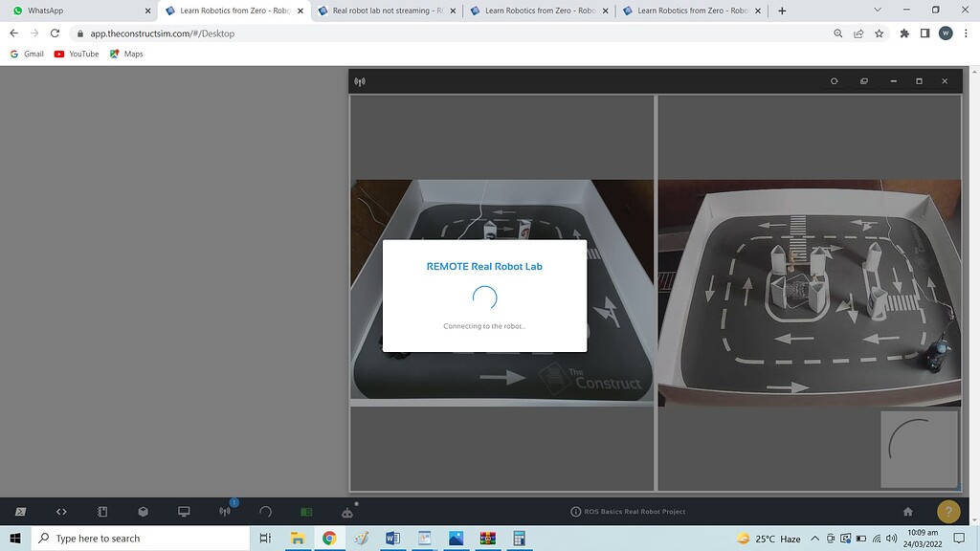
Task: Go back to the previous page
Action: (13, 33)
